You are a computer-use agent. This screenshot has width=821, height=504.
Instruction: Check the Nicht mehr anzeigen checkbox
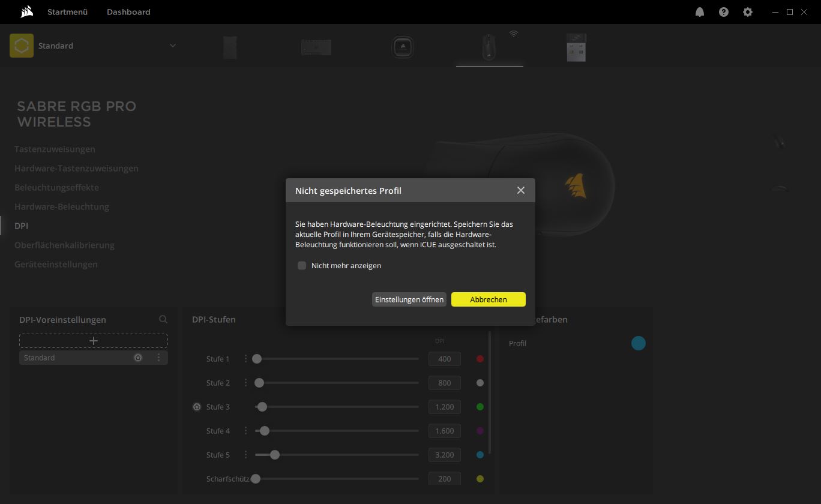pyautogui.click(x=302, y=265)
